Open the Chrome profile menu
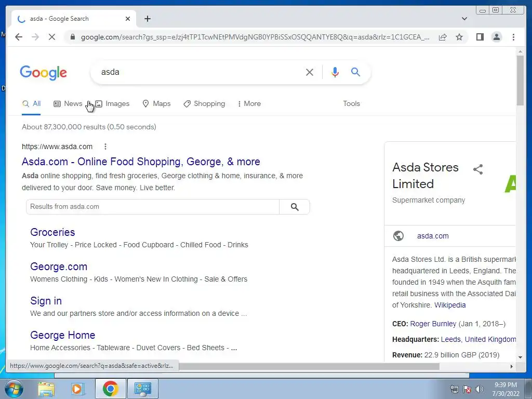Viewport: 532px width, 399px height. click(x=496, y=37)
